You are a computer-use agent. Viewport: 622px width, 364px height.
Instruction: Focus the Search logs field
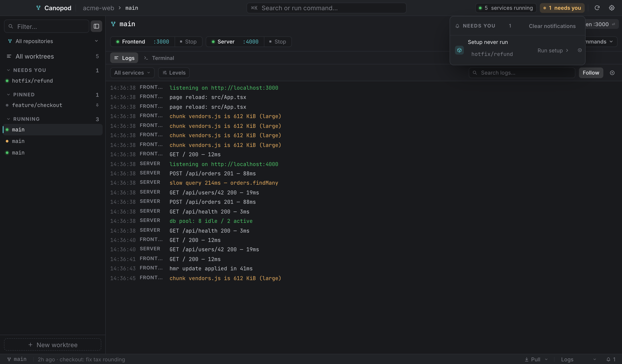522,73
